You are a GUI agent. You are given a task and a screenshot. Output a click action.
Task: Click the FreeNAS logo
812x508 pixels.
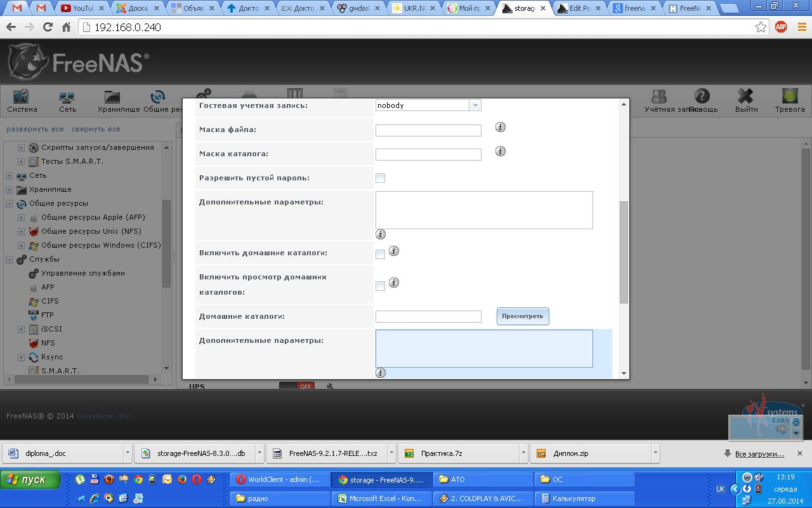[x=78, y=62]
